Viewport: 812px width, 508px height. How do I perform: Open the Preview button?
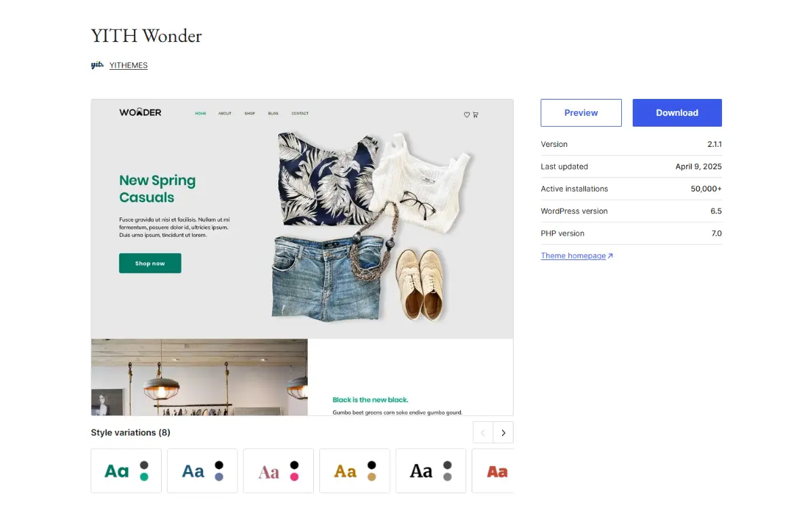[x=581, y=112]
